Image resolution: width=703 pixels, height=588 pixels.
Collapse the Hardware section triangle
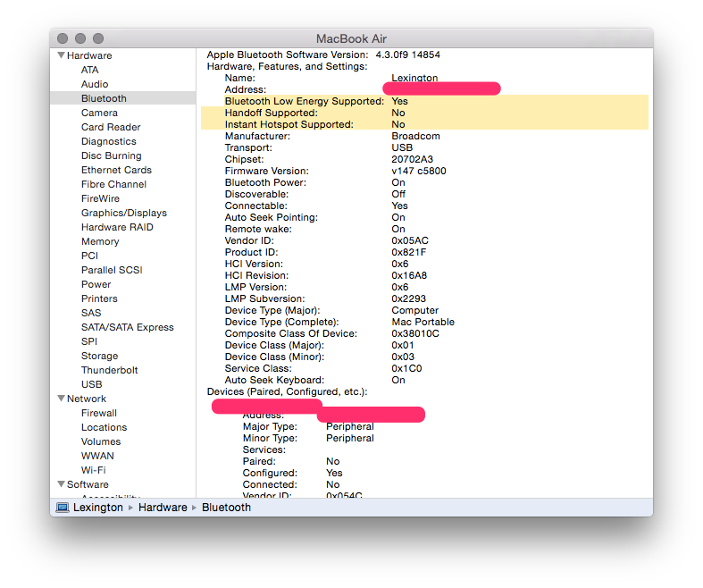click(62, 55)
